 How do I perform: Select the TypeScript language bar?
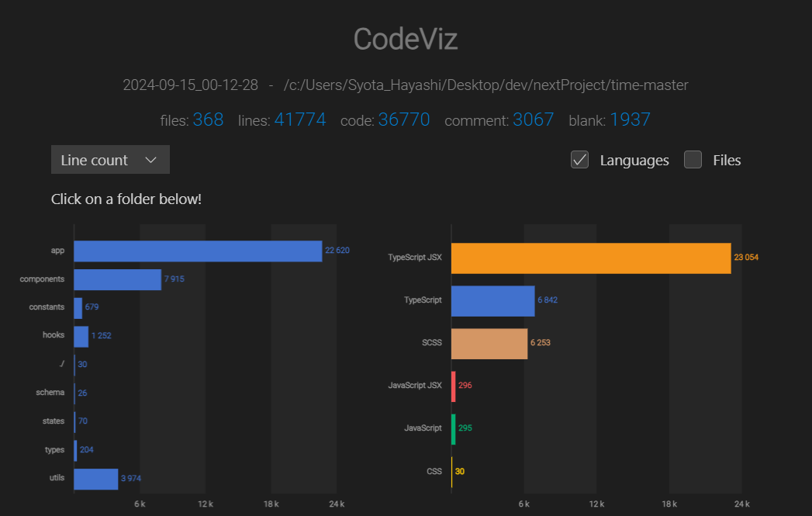[492, 300]
